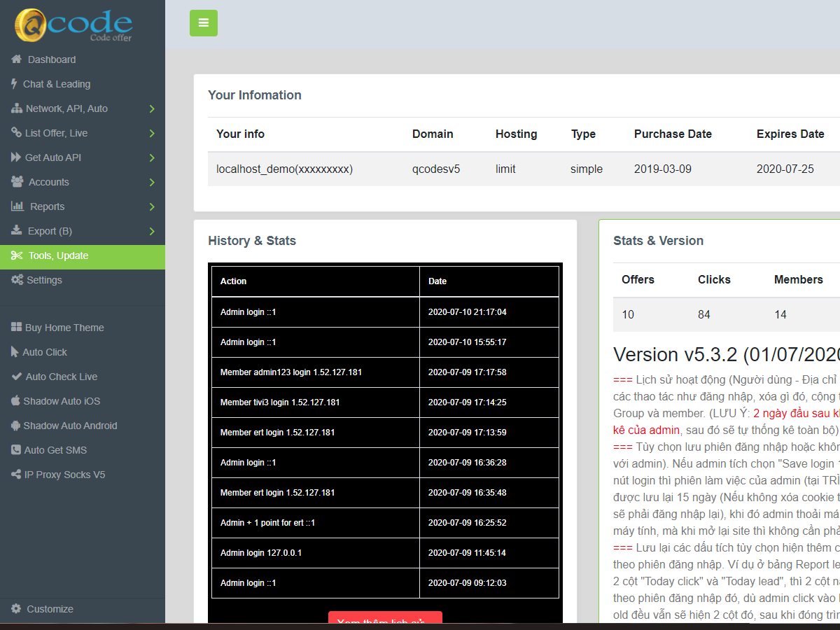Image resolution: width=840 pixels, height=630 pixels.
Task: Expand the Accounts menu chevron
Action: 152,182
